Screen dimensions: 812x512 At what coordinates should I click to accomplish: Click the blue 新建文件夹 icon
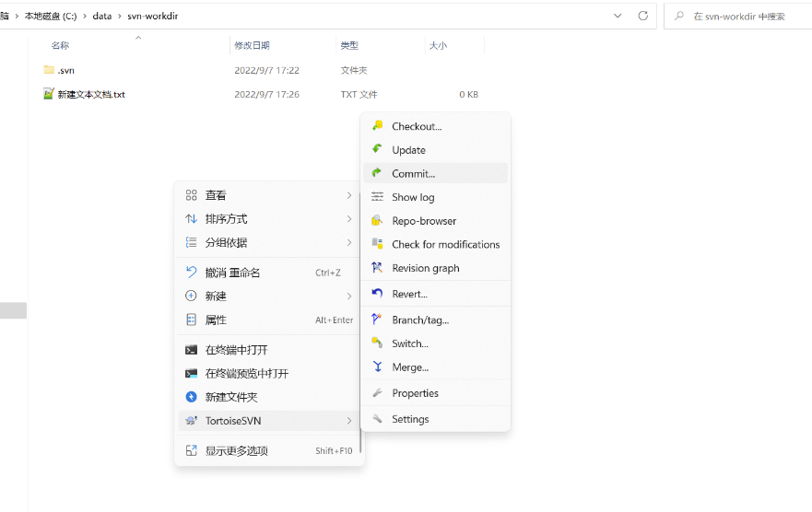[191, 397]
